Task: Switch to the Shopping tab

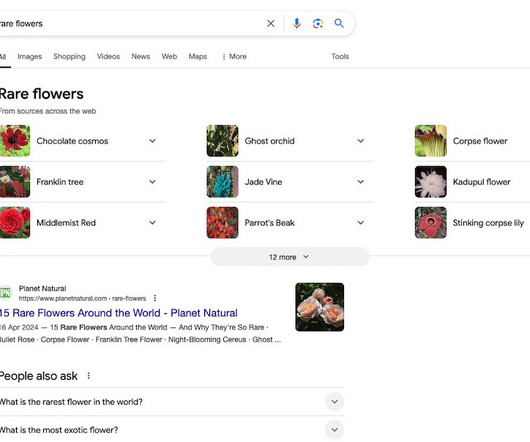Action: [x=69, y=56]
